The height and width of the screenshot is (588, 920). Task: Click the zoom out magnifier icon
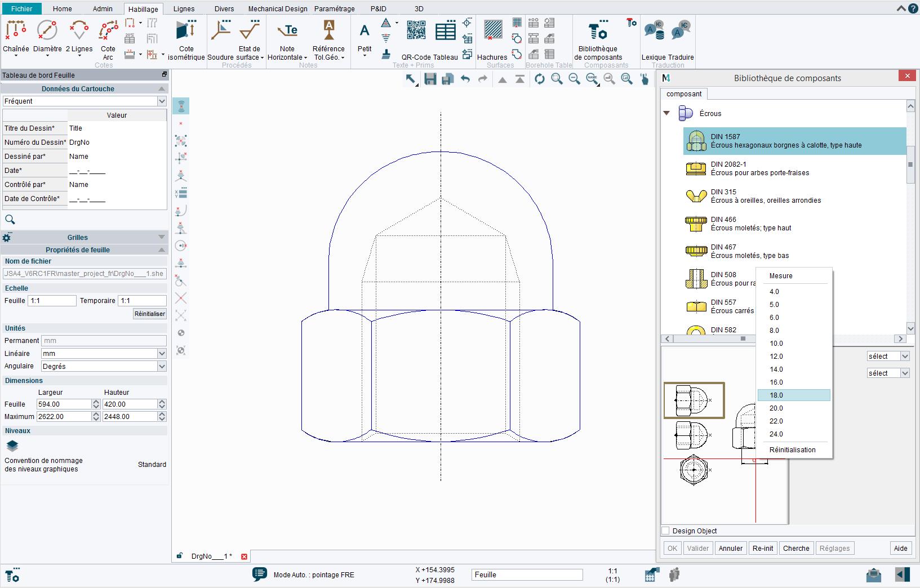pos(575,79)
